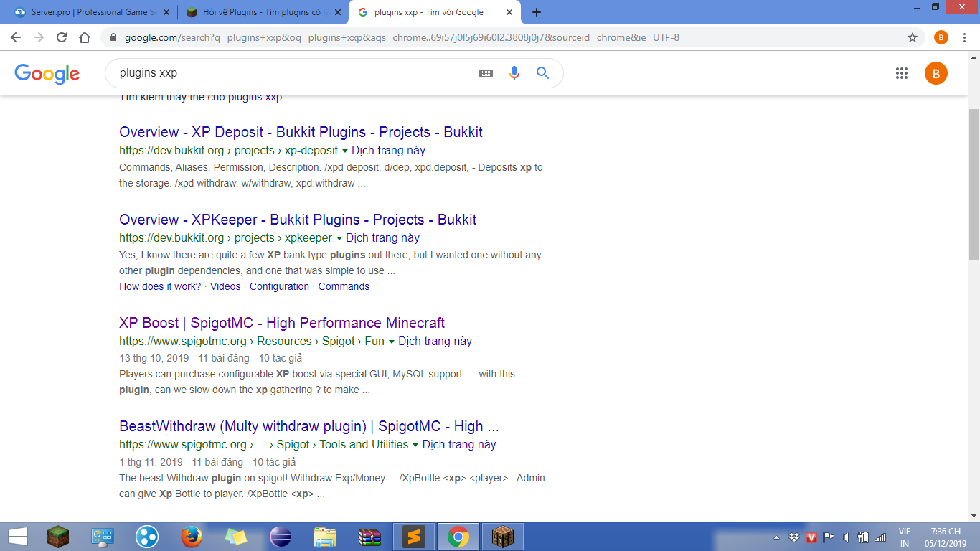View site information via the padlock icon
Image resolution: width=980 pixels, height=551 pixels.
coord(113,37)
